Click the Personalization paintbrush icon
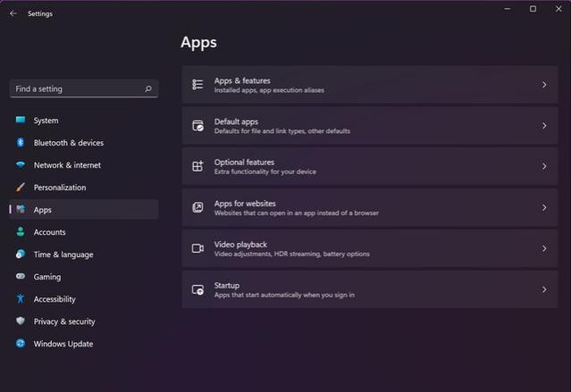The height and width of the screenshot is (392, 572). point(21,188)
